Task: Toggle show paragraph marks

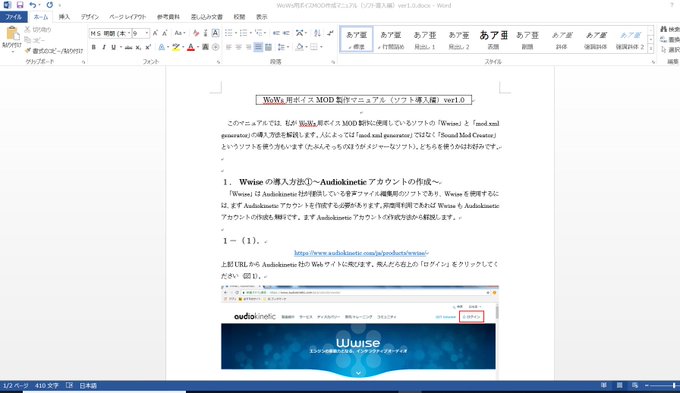Action: 330,33
